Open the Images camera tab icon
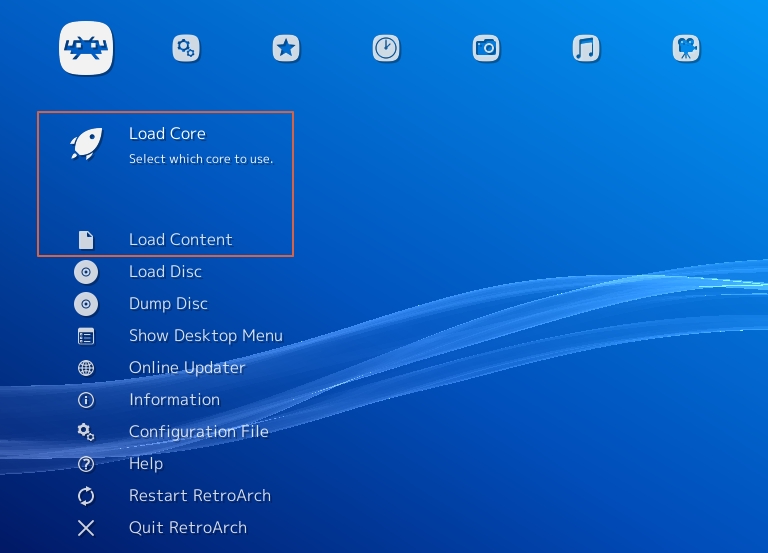 pyautogui.click(x=486, y=48)
